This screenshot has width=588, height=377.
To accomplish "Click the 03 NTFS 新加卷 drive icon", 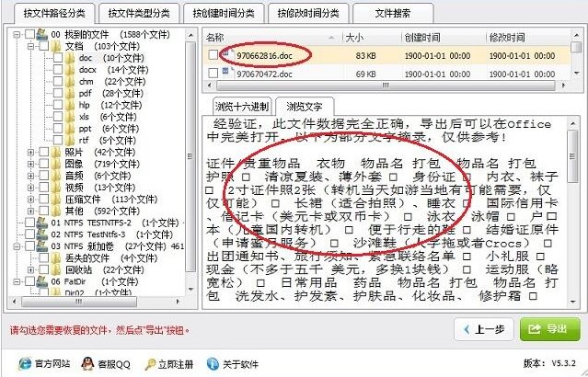I will click(x=42, y=246).
